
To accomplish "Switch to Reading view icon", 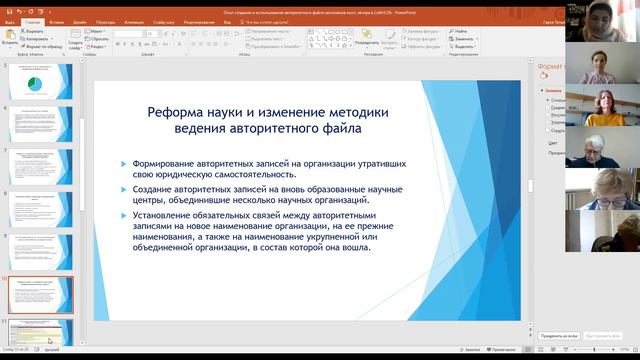I will pos(553,349).
